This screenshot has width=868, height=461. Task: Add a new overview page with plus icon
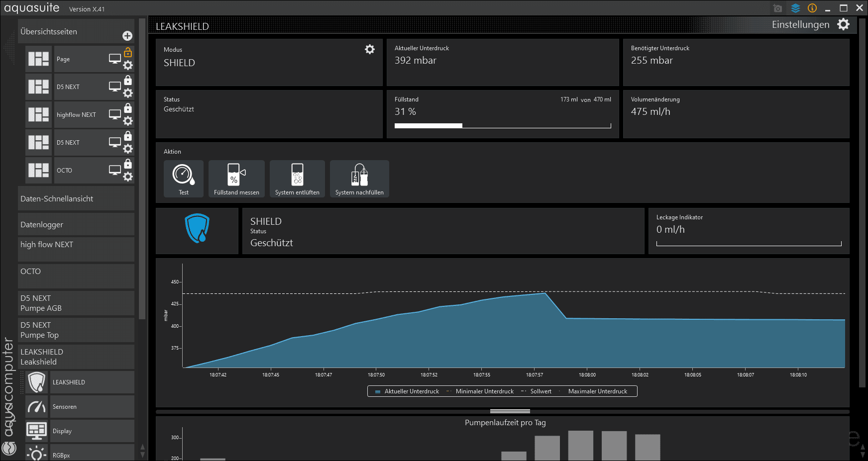pos(127,36)
